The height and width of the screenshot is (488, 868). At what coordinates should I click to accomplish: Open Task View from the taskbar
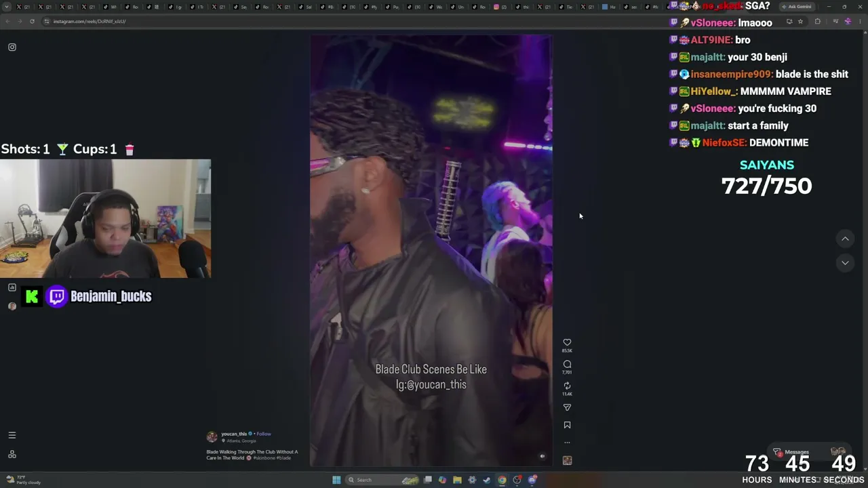(428, 480)
